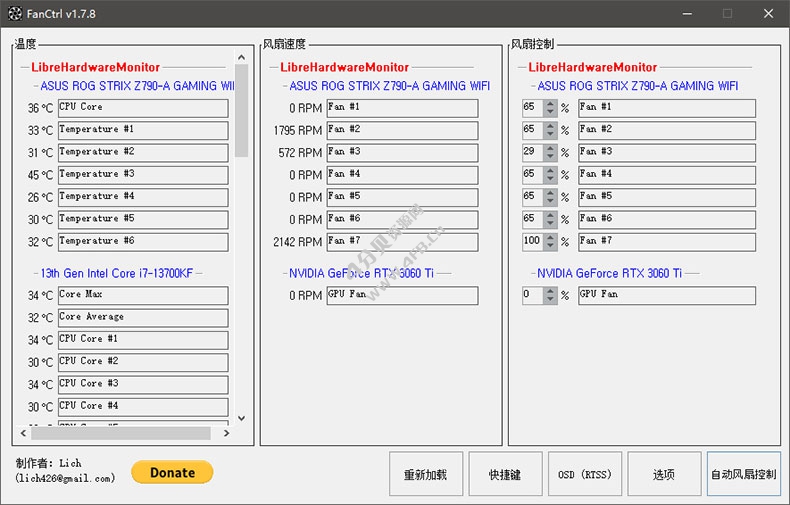790x505 pixels.
Task: Increase Fan #1 control percentage with up arrow
Action: tap(550, 104)
